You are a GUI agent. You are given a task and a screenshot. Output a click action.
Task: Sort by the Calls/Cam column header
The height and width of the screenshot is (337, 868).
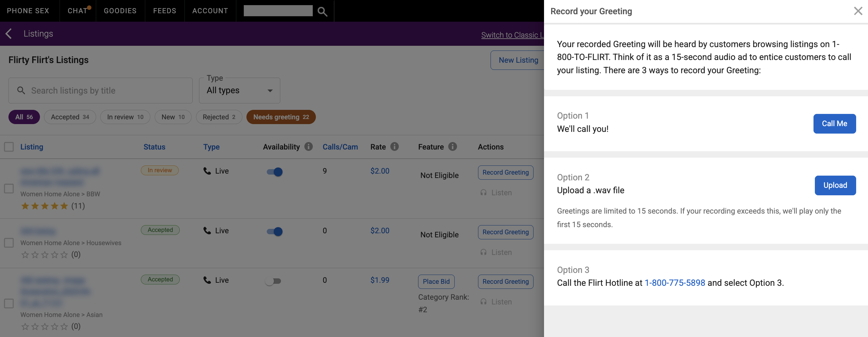[340, 147]
